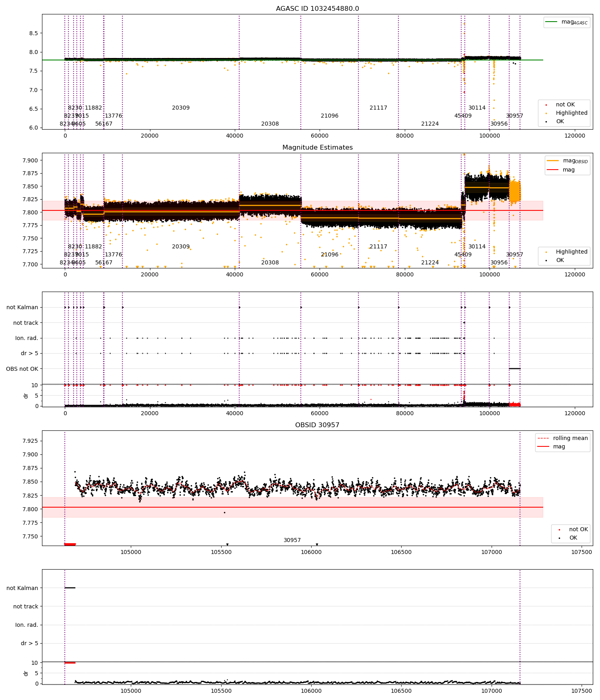Click OBSID label '56167' in top plot

click(x=104, y=124)
